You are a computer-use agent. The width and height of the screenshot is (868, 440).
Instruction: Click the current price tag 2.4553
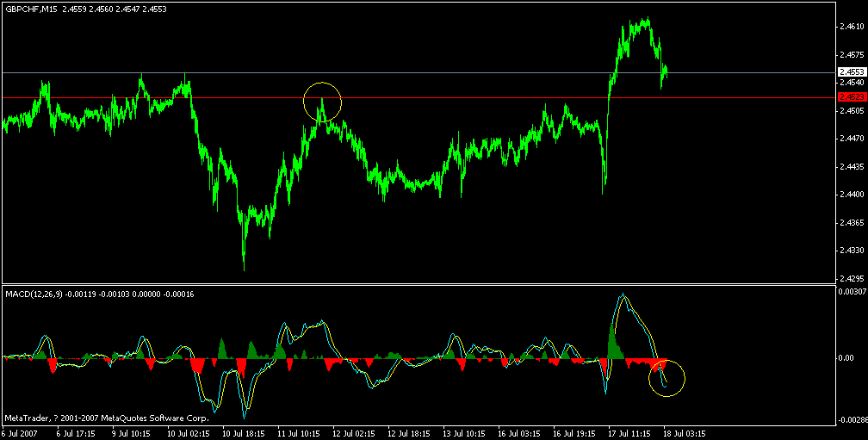point(852,72)
